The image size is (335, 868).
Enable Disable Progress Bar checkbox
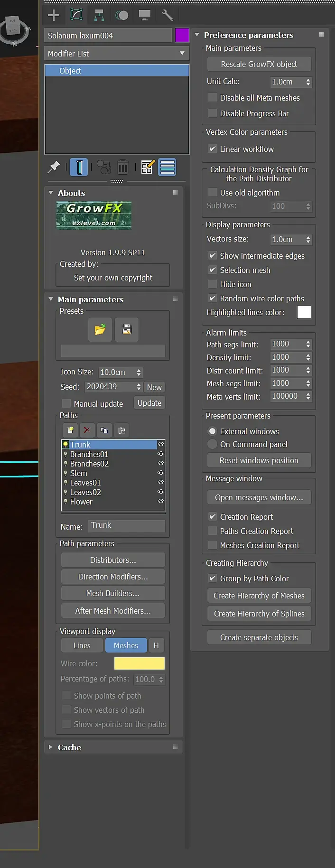213,113
